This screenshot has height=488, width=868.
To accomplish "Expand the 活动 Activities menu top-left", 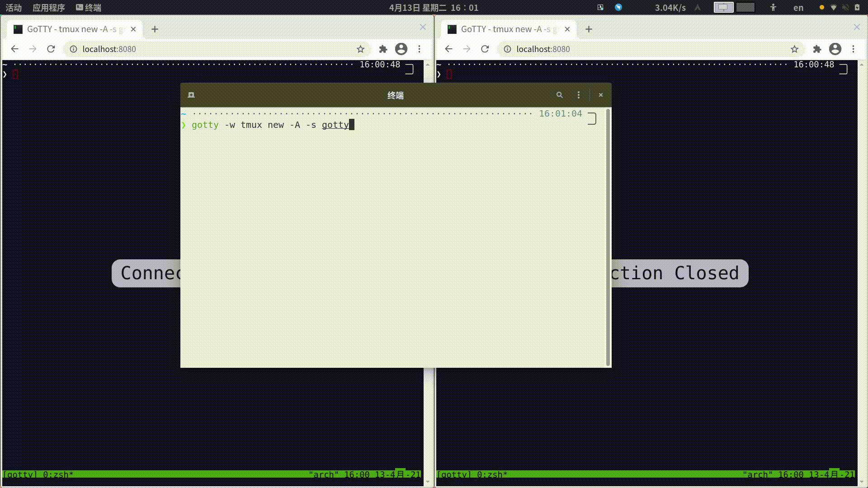I will point(13,7).
